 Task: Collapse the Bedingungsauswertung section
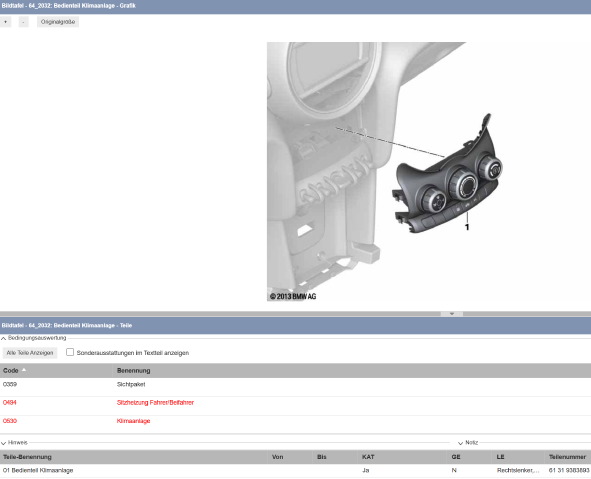(x=3, y=338)
